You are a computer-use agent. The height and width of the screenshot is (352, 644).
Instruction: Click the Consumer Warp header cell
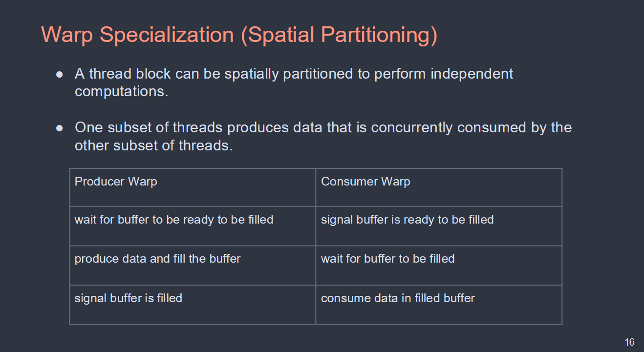439,187
